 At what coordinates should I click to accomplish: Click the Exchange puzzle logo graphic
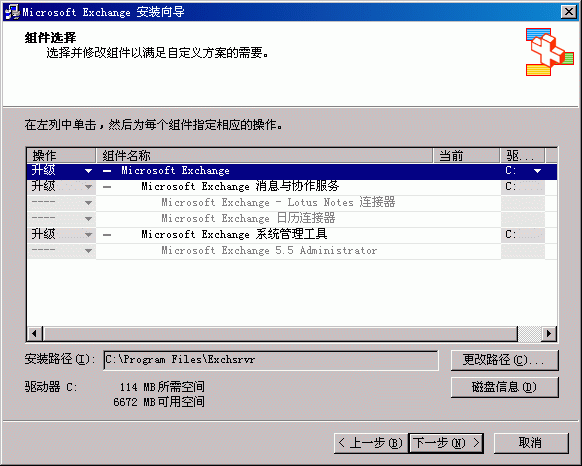[x=549, y=52]
